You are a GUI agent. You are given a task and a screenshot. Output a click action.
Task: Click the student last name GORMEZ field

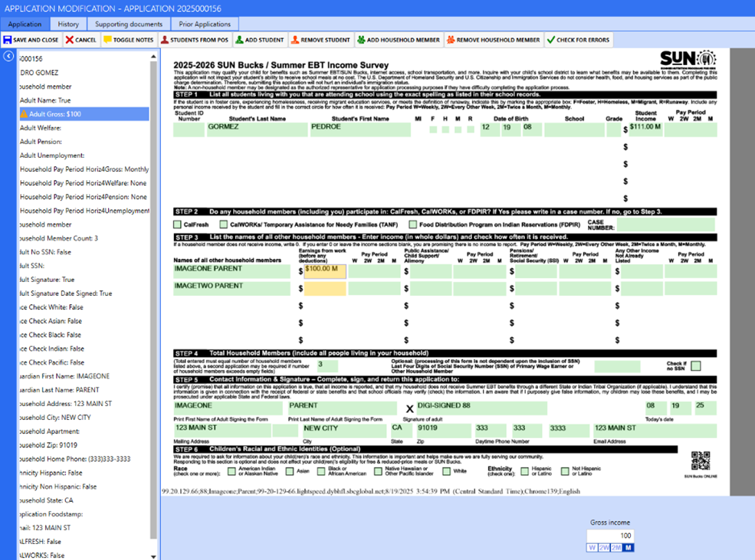[257, 130]
